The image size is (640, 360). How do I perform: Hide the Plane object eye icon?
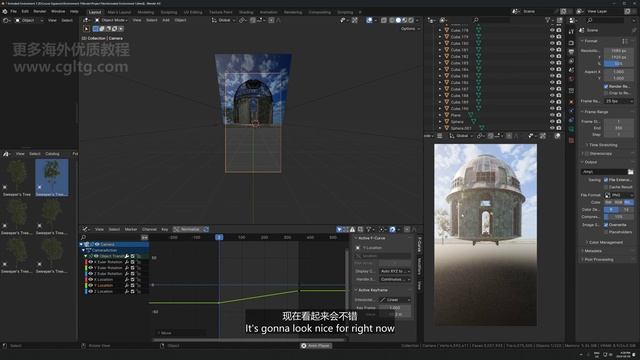pos(552,115)
